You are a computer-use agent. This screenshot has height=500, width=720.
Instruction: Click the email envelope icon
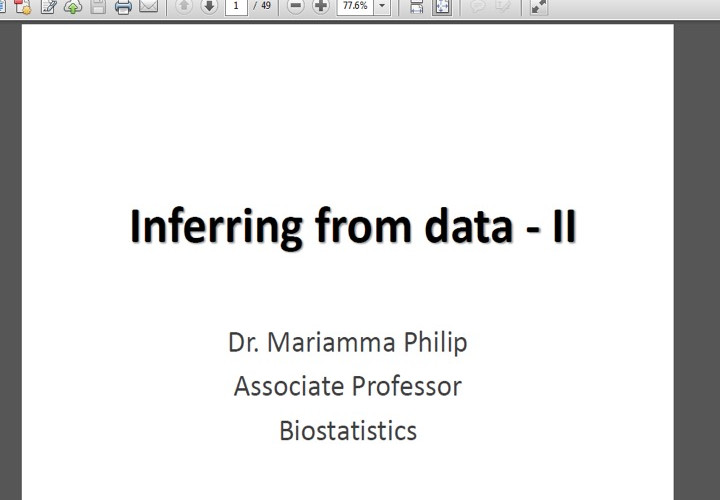[x=148, y=6]
